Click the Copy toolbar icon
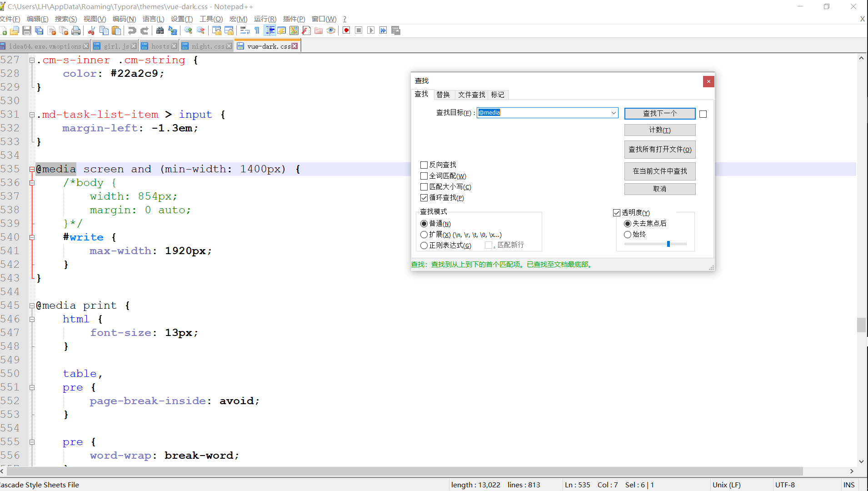The image size is (868, 491). pos(104,30)
